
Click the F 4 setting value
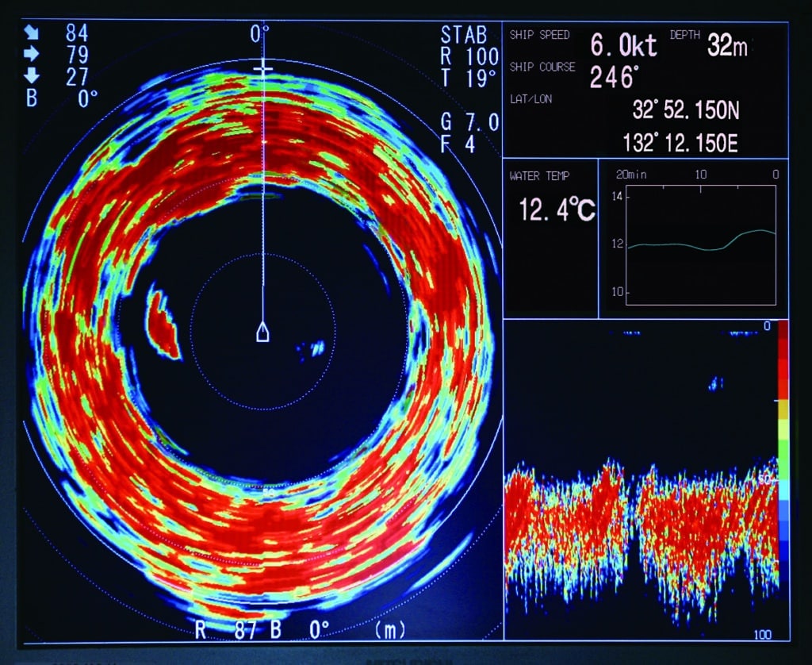458,144
